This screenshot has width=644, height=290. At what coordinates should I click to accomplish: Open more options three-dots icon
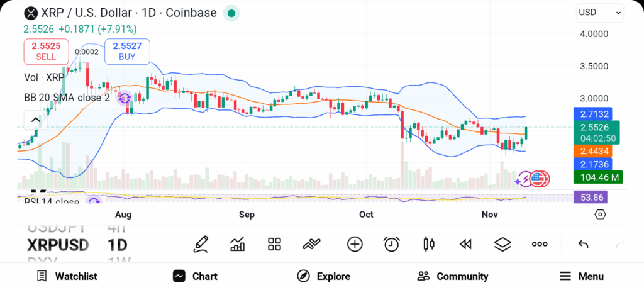540,244
